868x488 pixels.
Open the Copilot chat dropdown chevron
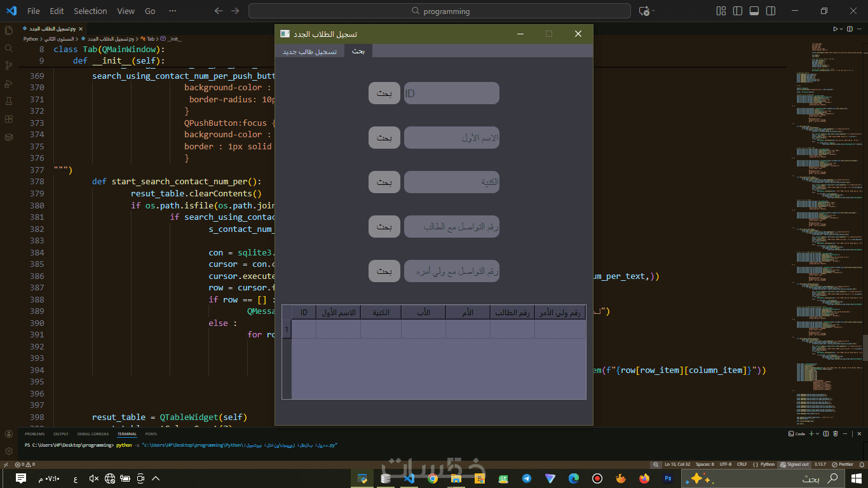pyautogui.click(x=653, y=11)
